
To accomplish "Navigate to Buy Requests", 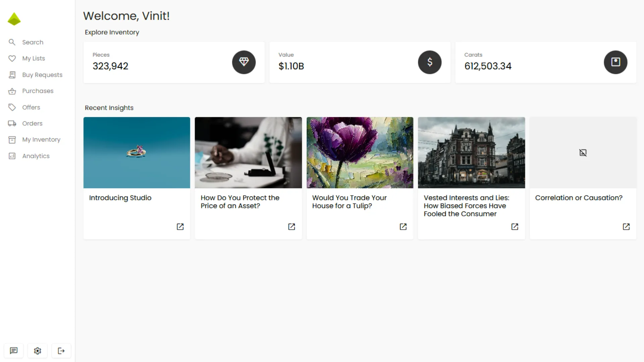I will point(42,75).
